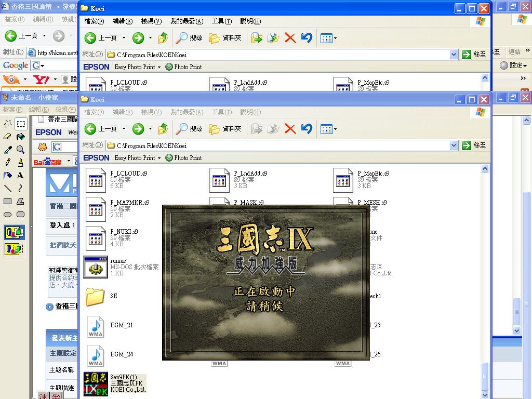This screenshot has height=399, width=532.
Task: Choose opaque selection option in Paint toolbox
Action: 14,232
